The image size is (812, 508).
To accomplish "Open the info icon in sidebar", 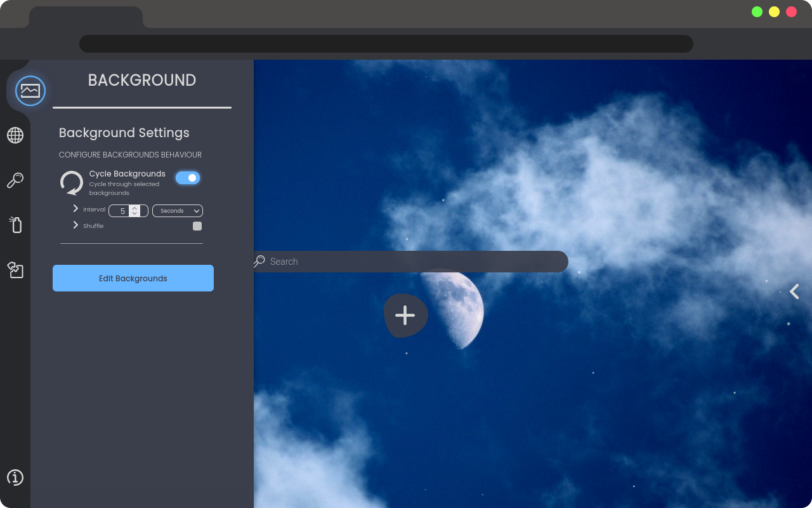I will tap(15, 478).
